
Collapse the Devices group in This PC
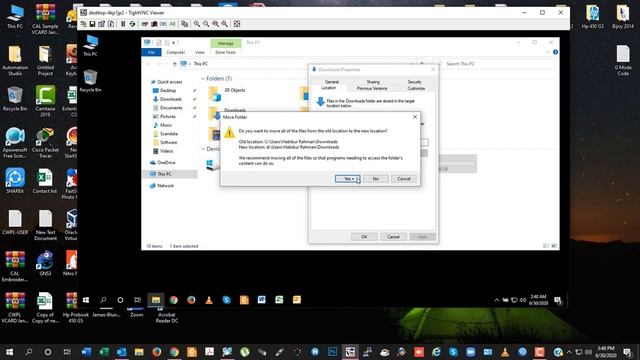click(x=203, y=149)
